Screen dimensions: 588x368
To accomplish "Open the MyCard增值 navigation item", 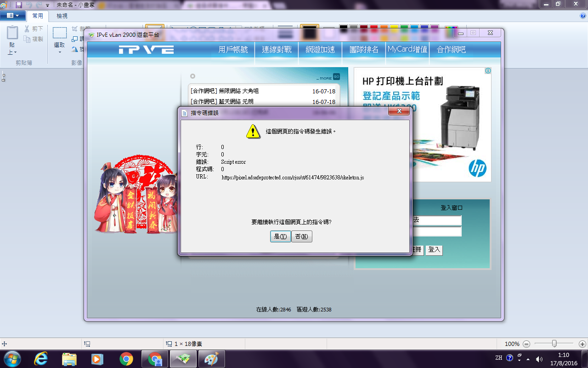I will [x=407, y=49].
